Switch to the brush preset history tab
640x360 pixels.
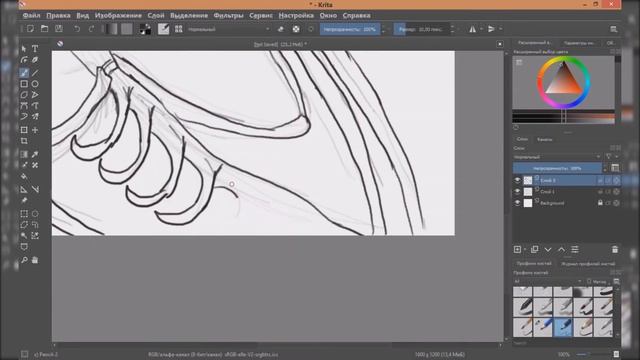click(x=588, y=264)
